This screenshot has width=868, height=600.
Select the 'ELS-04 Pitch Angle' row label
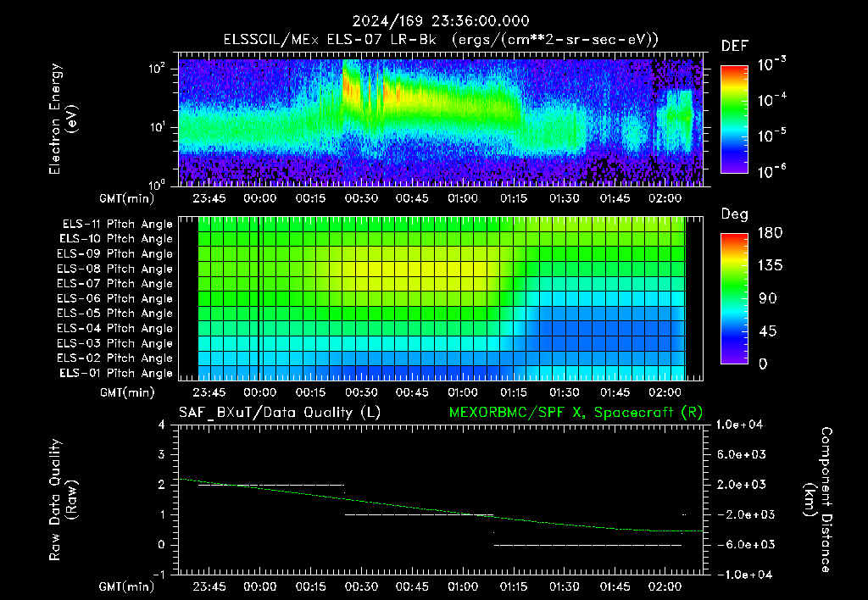114,329
